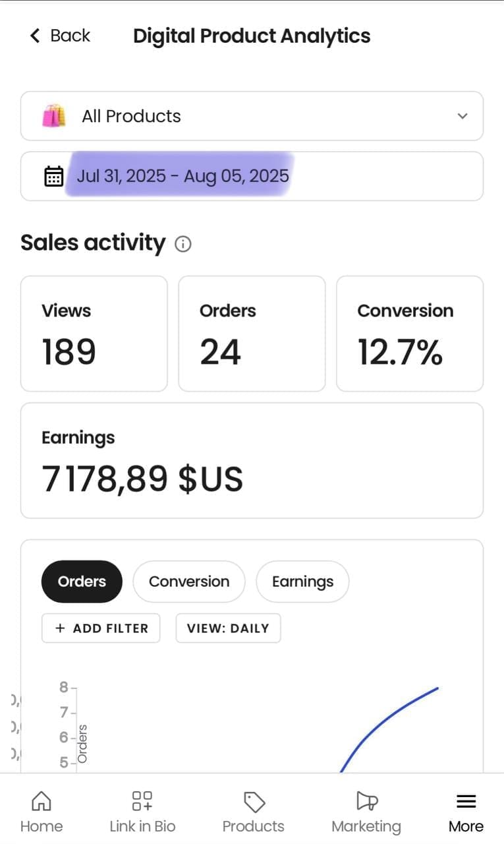Image resolution: width=504 pixels, height=844 pixels.
Task: Tap the Back arrow icon
Action: pos(35,36)
